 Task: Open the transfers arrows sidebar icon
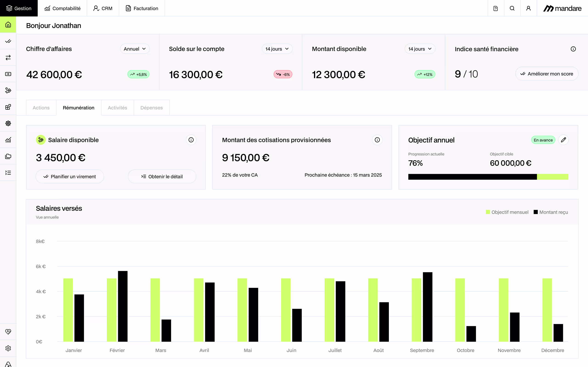click(8, 58)
